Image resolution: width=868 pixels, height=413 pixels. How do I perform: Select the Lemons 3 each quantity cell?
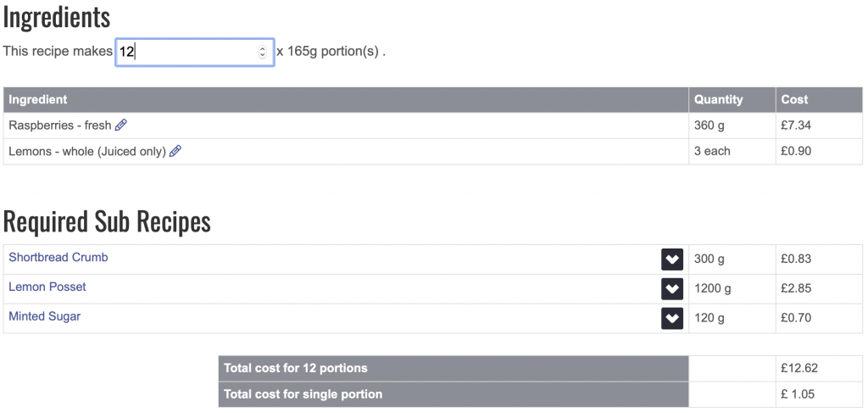click(732, 151)
